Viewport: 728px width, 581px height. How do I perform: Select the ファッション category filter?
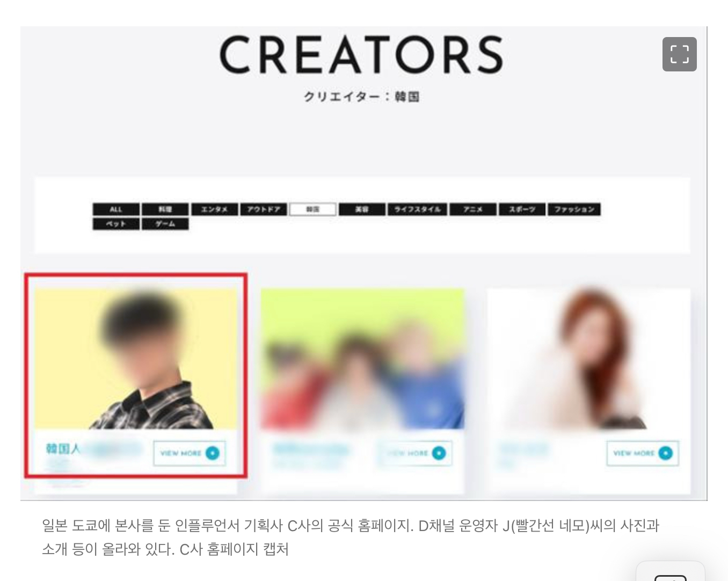pyautogui.click(x=574, y=209)
